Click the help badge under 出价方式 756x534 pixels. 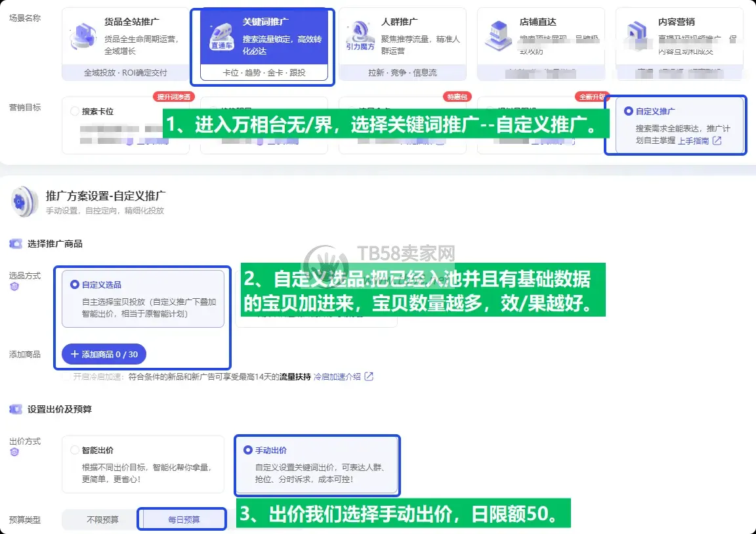click(x=14, y=452)
